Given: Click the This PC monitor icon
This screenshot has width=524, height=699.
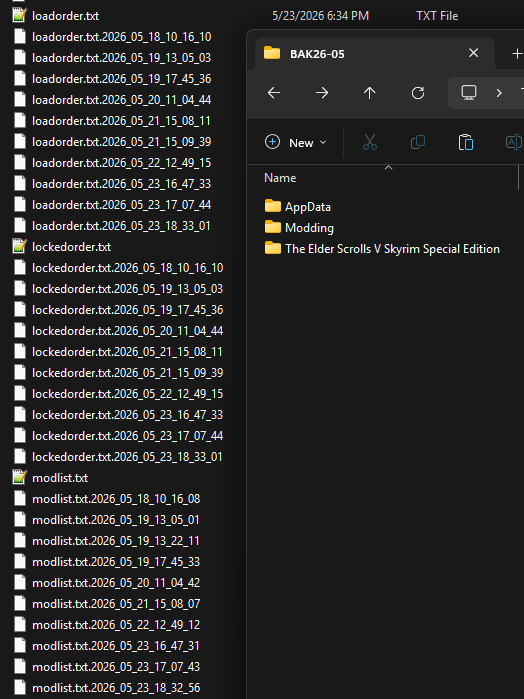Looking at the screenshot, I should (469, 93).
